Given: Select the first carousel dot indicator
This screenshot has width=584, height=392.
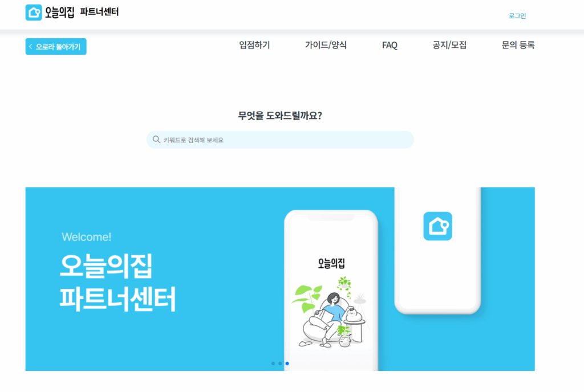Looking at the screenshot, I should pyautogui.click(x=273, y=364).
